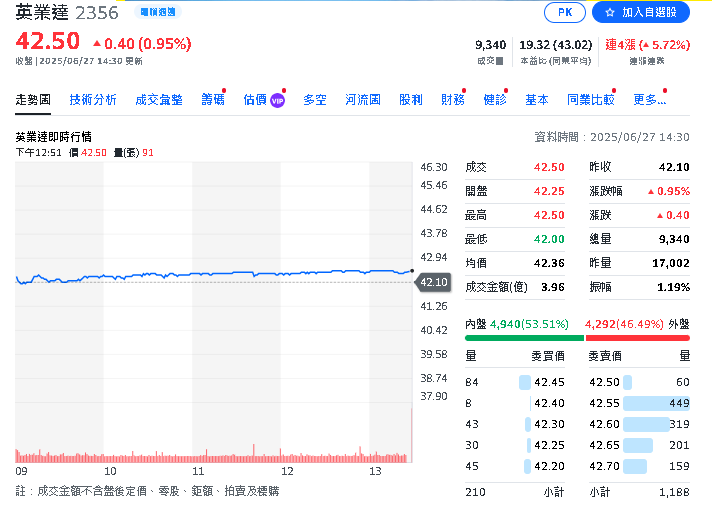Open the 股利 tab

(x=410, y=99)
